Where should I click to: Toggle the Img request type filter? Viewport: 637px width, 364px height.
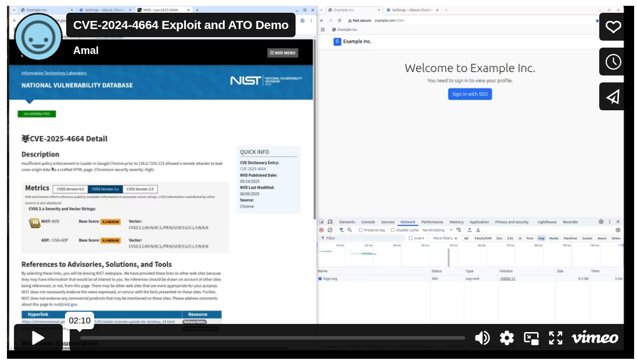pos(541,238)
